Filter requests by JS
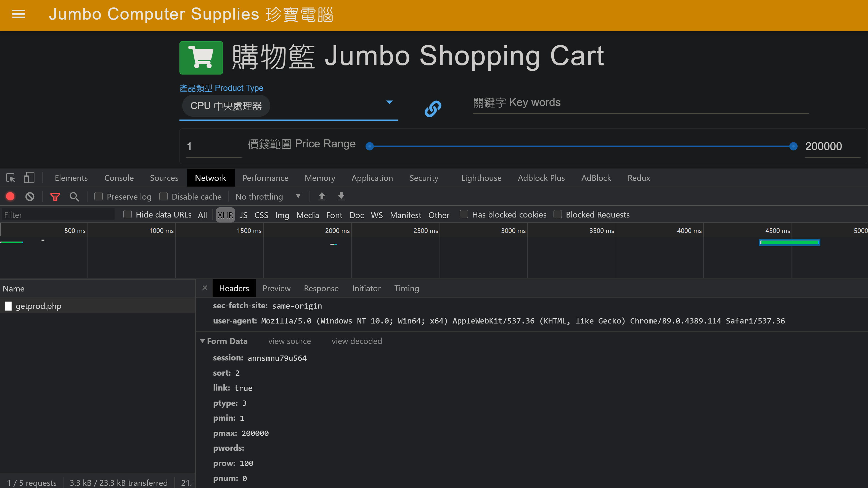This screenshot has width=868, height=488. click(x=244, y=215)
